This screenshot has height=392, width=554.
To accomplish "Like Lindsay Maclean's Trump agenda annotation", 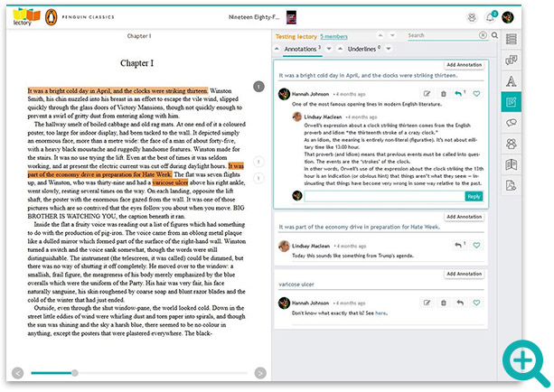I will point(476,245).
